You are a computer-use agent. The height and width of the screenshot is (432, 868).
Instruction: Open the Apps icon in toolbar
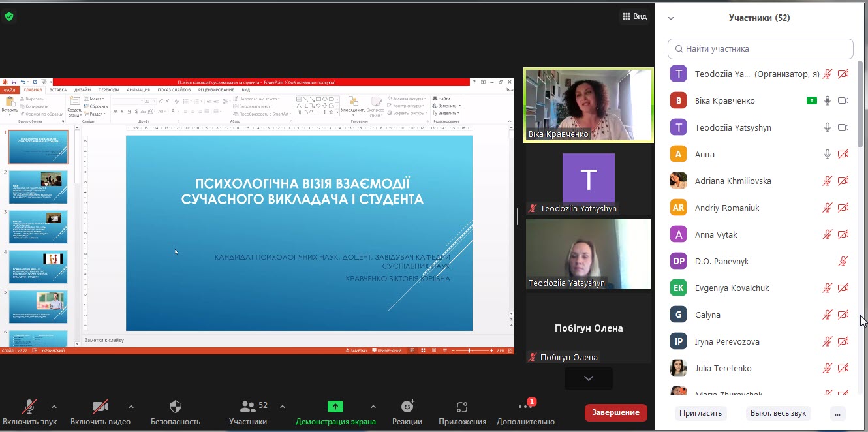[x=462, y=407]
